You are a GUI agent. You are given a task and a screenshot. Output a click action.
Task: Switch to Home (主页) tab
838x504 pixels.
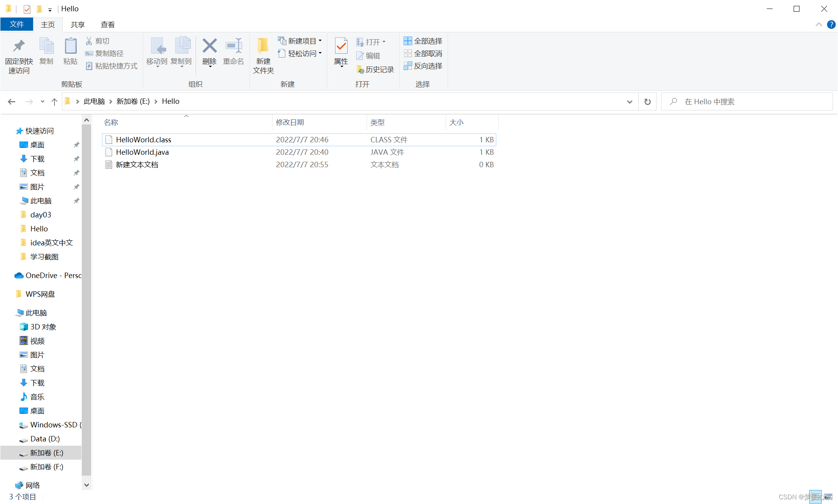(48, 24)
